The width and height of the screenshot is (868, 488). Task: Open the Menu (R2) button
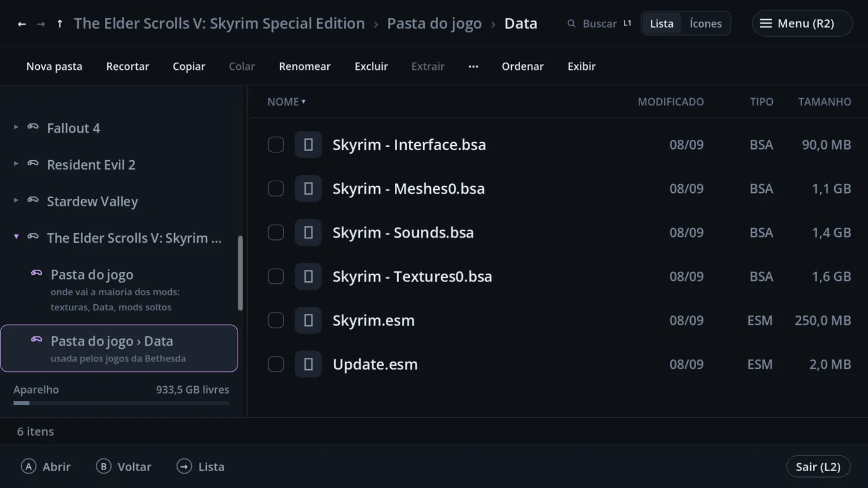(802, 23)
